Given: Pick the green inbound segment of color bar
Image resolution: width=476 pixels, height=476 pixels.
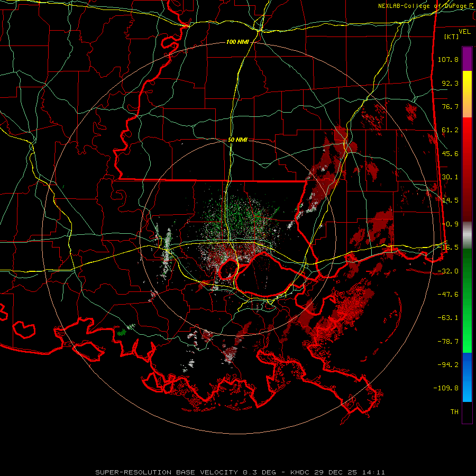Looking at the screenshot, I should [467, 300].
